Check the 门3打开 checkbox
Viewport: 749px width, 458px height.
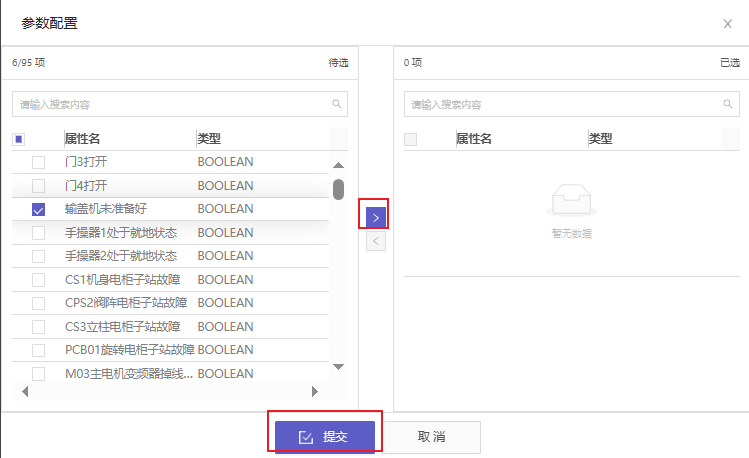tap(38, 162)
